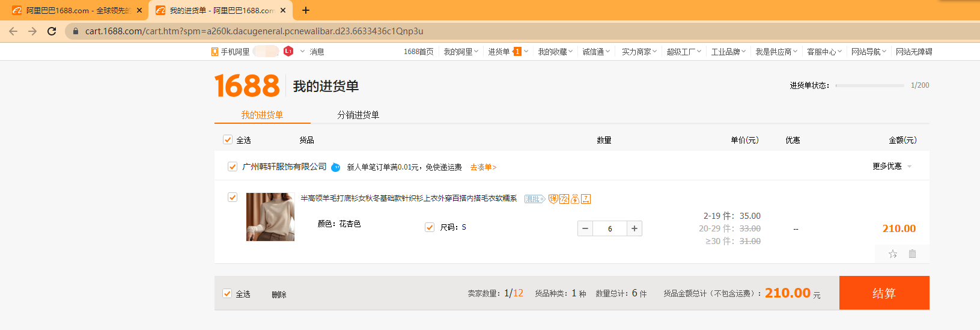980x330 pixels.
Task: Click the 去凑单 link
Action: tap(483, 167)
